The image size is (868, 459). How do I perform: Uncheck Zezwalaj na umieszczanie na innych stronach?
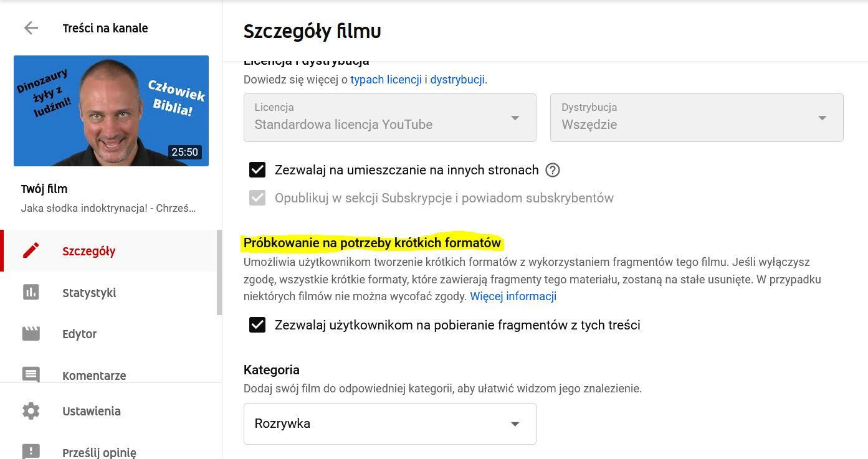(257, 170)
